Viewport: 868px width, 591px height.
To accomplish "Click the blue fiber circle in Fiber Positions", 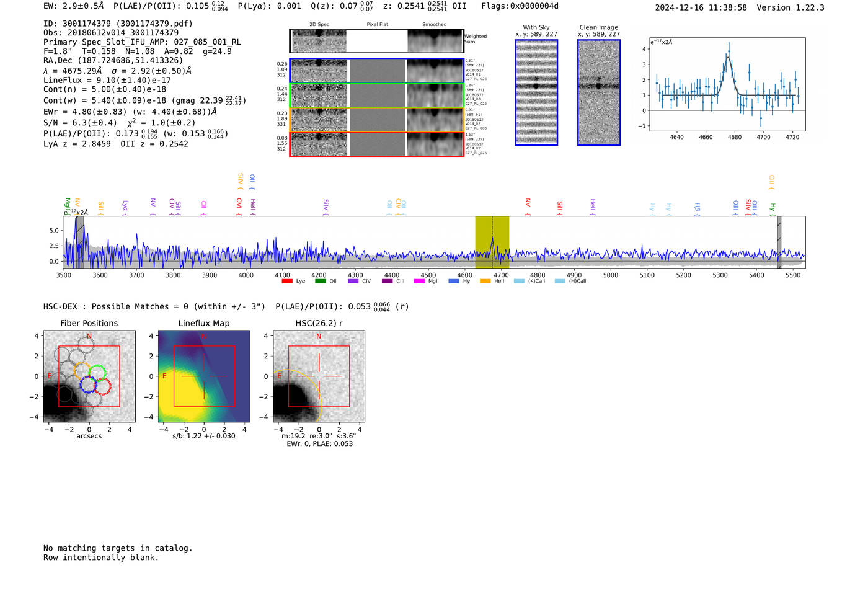I will [x=88, y=384].
